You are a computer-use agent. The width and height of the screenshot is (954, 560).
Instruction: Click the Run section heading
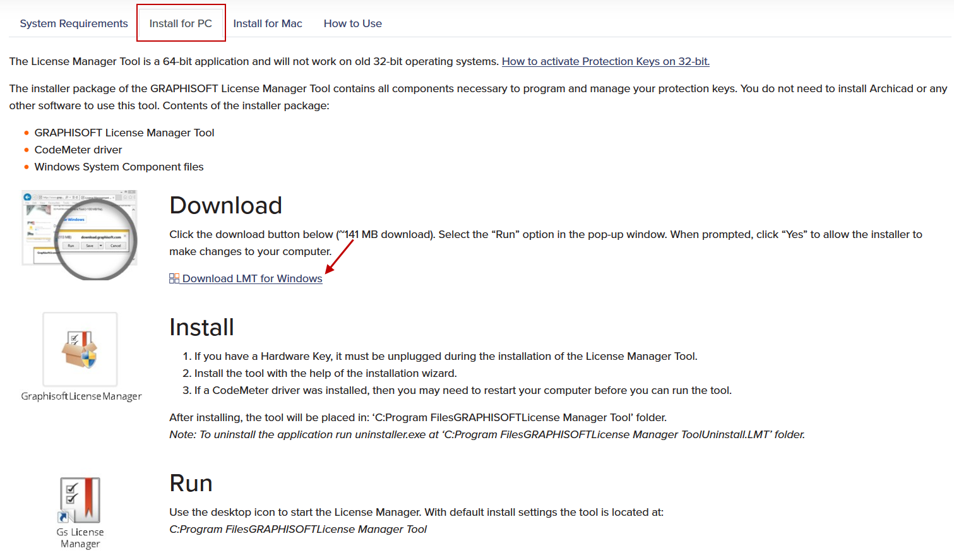click(191, 484)
